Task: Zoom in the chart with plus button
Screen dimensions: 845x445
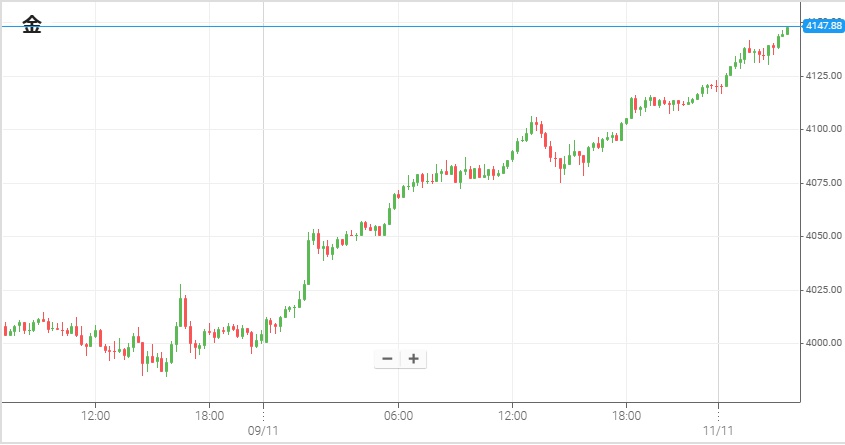Action: pyautogui.click(x=413, y=359)
